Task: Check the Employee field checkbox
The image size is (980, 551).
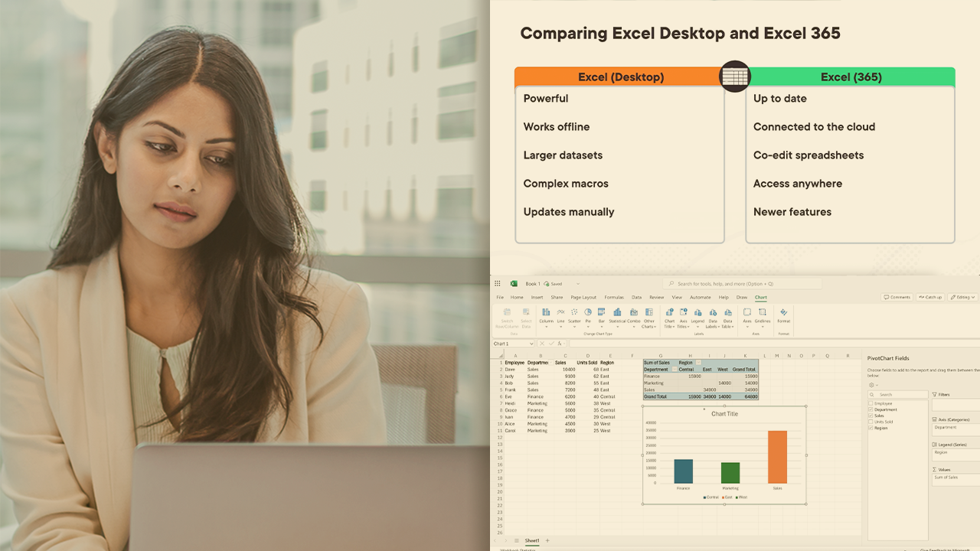Action: [x=871, y=403]
